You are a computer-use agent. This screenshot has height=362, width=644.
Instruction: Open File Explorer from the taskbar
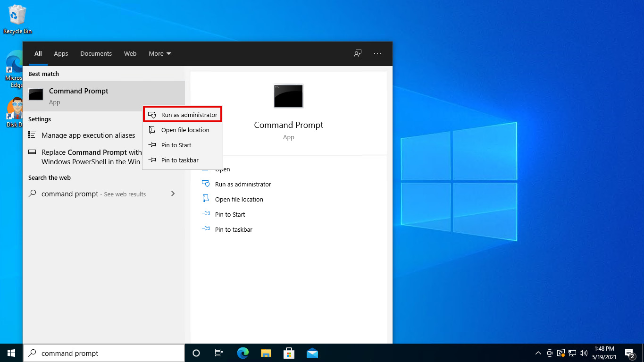point(266,353)
